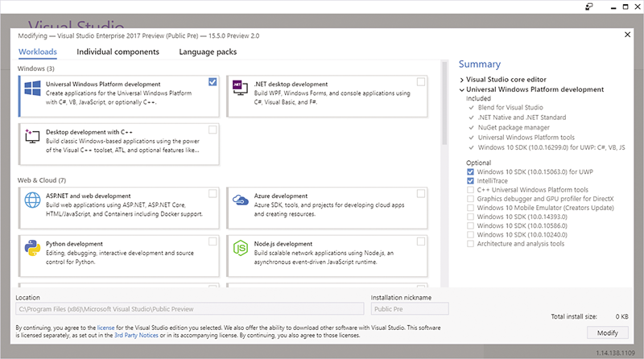Select the Azure development card title

(x=280, y=196)
